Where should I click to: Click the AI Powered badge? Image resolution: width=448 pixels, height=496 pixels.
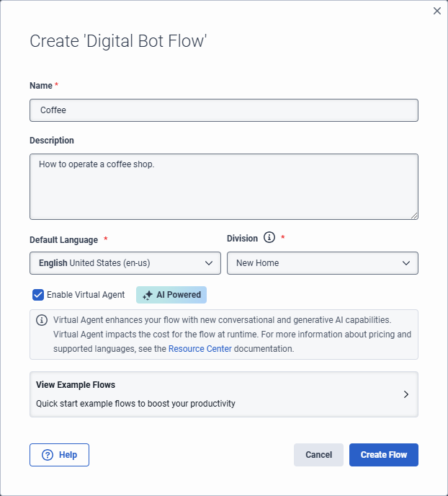click(x=171, y=295)
